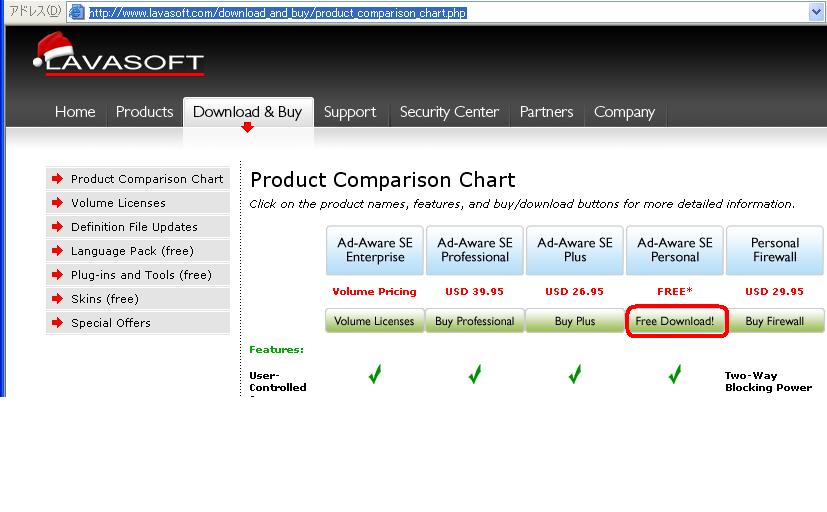This screenshot has height=512, width=827.
Task: Open the Partners tab
Action: [546, 112]
